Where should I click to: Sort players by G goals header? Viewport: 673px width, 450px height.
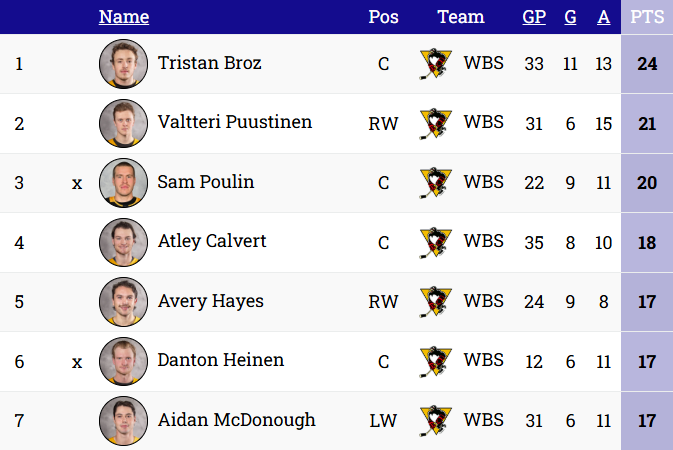tap(570, 17)
